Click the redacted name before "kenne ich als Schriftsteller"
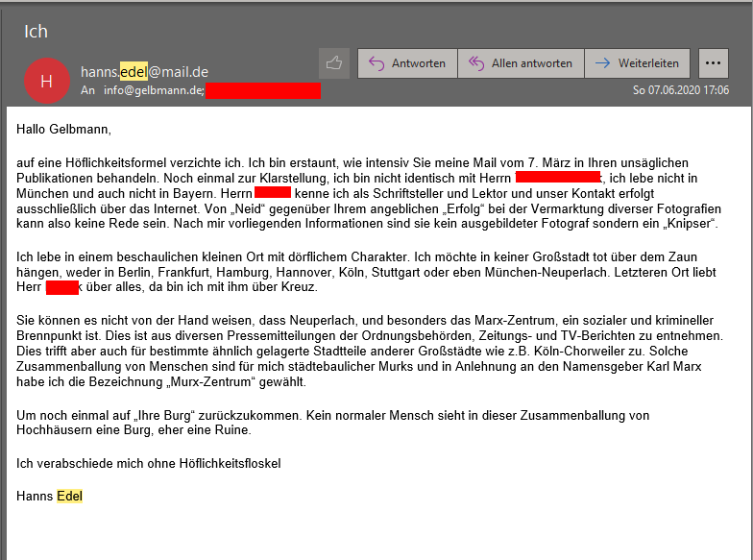The image size is (753, 560). tap(273, 193)
